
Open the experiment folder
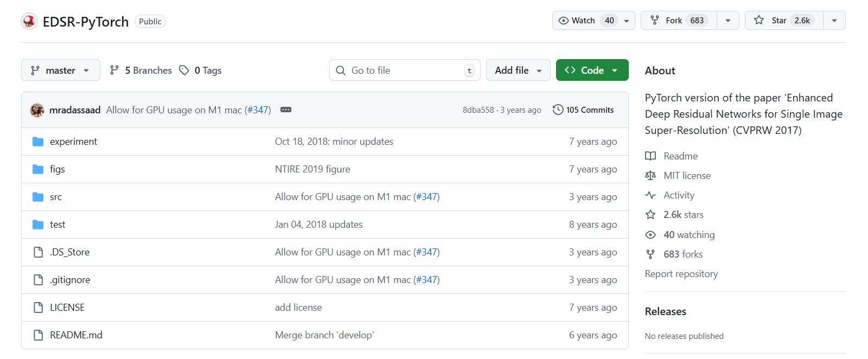coord(73,142)
